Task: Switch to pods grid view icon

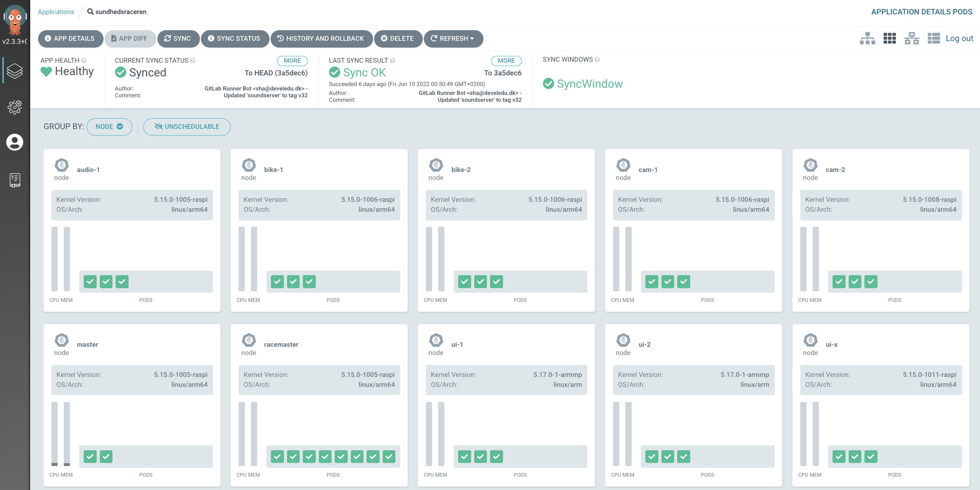Action: coord(889,38)
